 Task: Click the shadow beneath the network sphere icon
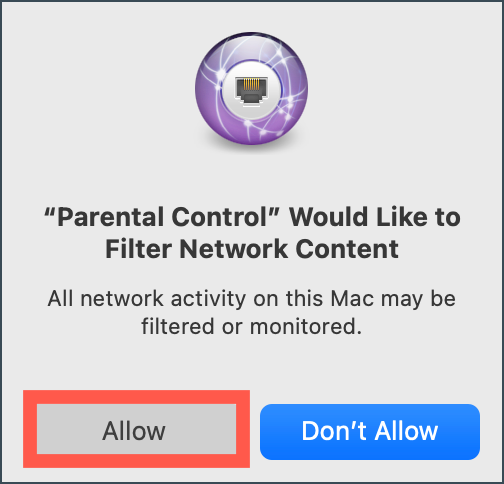[x=251, y=146]
